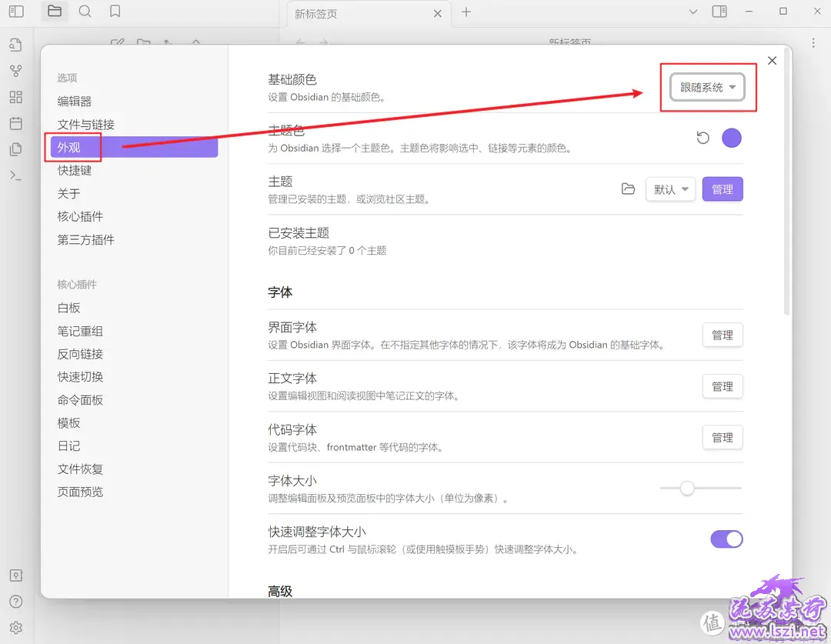Close the 新标签页 tab

[437, 14]
